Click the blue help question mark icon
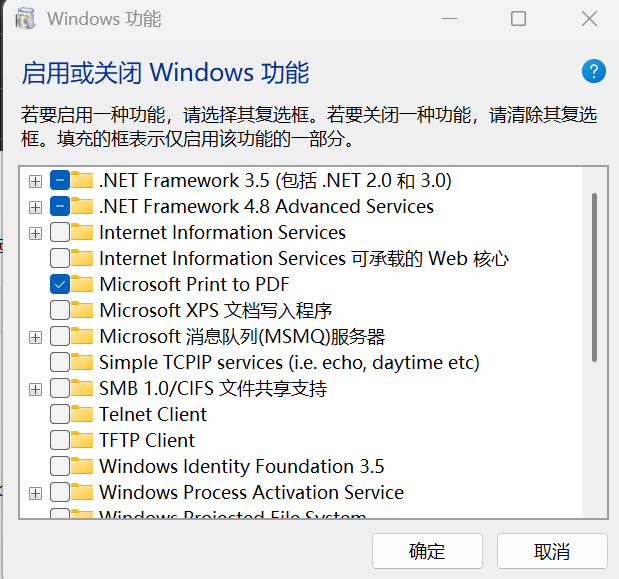The height and width of the screenshot is (579, 619). click(594, 71)
